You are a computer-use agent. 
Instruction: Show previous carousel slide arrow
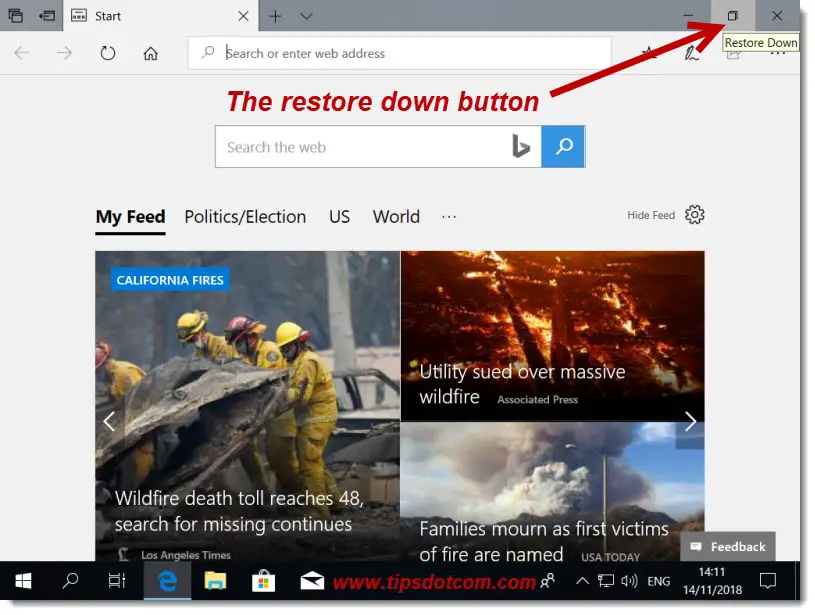[x=109, y=421]
